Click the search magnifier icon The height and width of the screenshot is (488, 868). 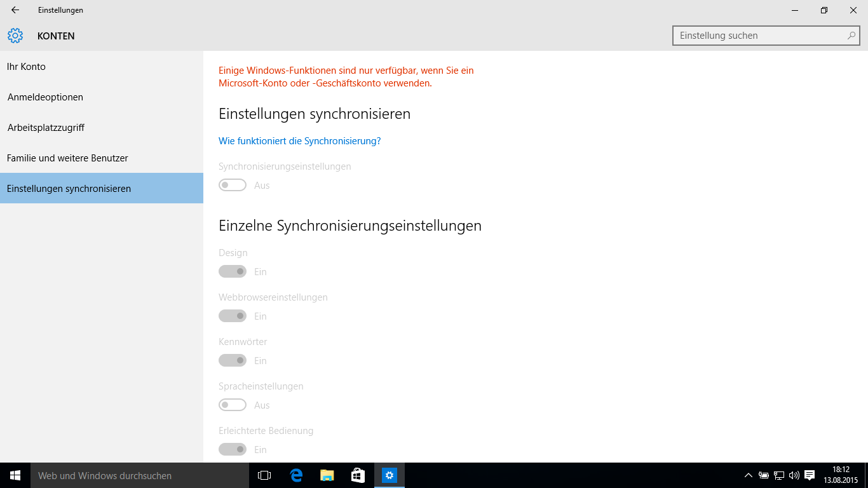851,36
